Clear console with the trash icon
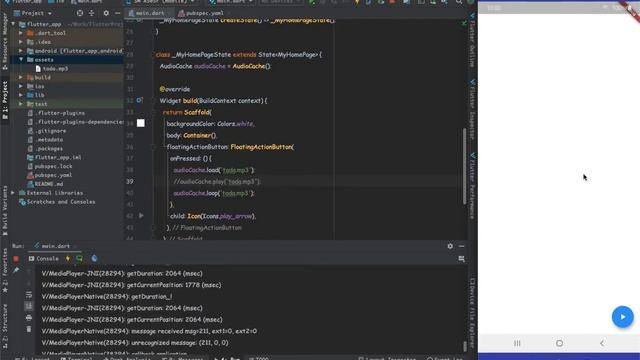This screenshot has width=640, height=360. 29,329
